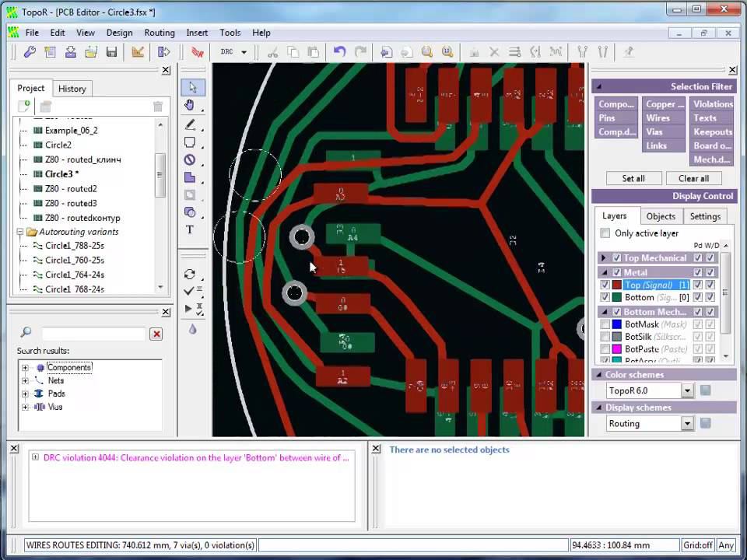The image size is (747, 560).
Task: Click the red Top (Signal) color swatch
Action: coord(617,285)
